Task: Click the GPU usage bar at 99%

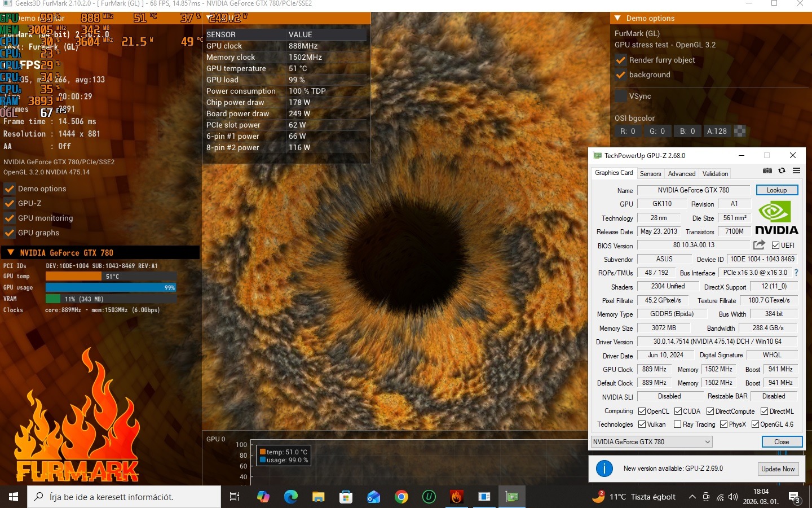Action: 111,288
